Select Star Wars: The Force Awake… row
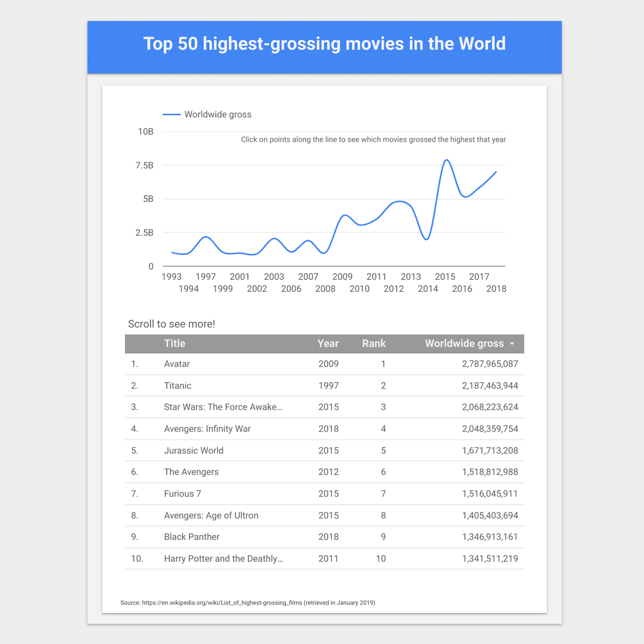644x644 pixels. (324, 407)
